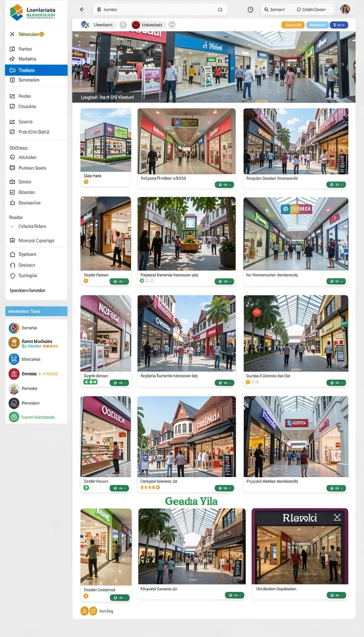Screen dimensions: 364x637
Task: Click the 'Isaniing' label in the page footer
Action: (106, 611)
